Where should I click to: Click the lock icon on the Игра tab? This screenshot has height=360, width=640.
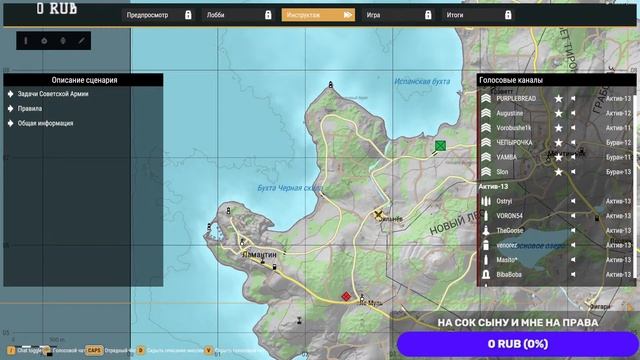(428, 15)
